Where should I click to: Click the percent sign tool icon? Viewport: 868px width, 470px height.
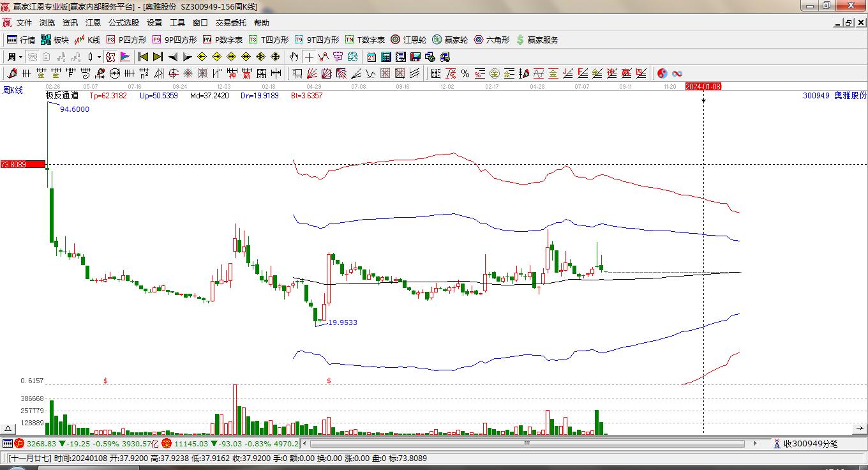[465, 73]
